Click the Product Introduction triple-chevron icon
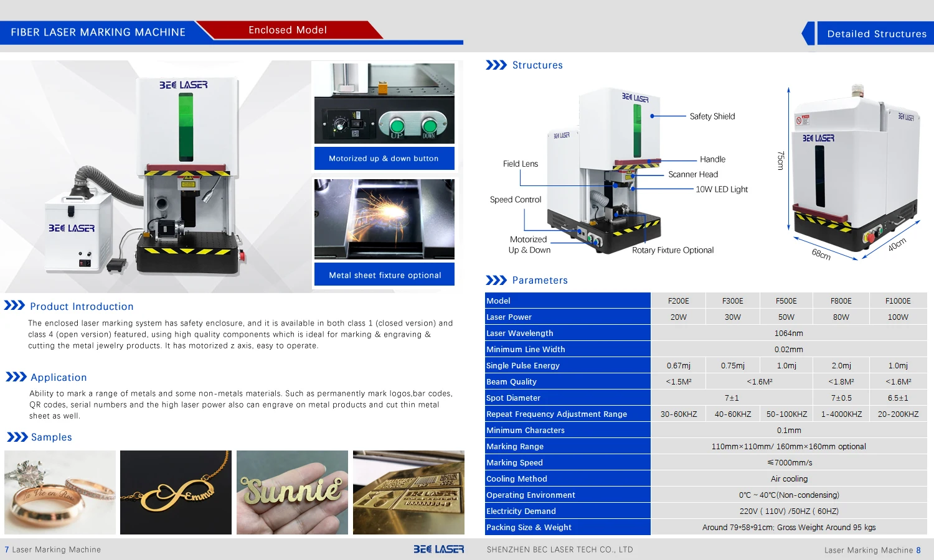 coord(14,306)
